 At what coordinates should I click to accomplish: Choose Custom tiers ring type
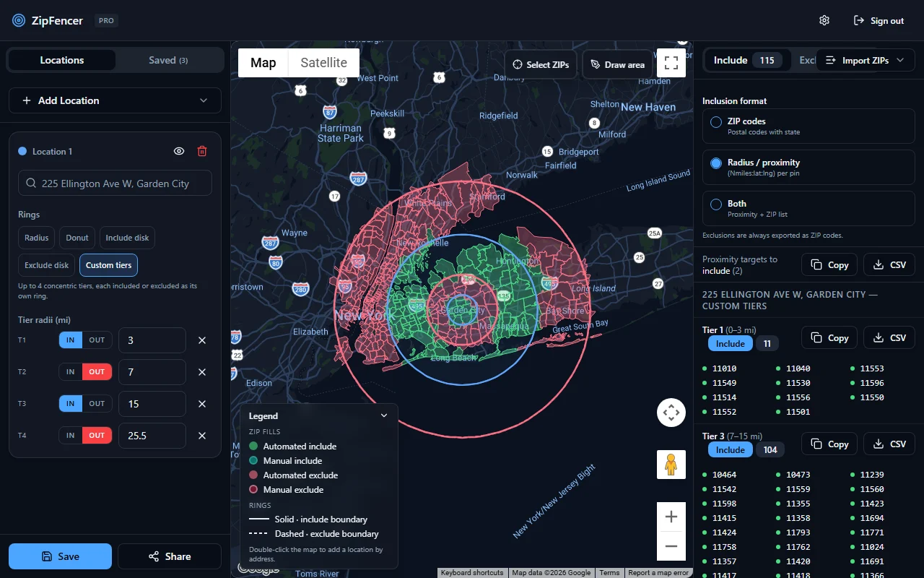(x=108, y=265)
